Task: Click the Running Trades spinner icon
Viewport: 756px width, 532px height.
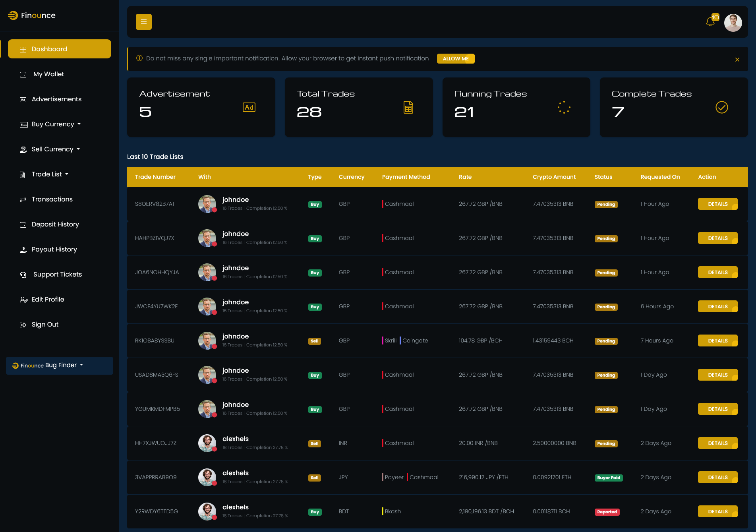Action: coord(564,107)
